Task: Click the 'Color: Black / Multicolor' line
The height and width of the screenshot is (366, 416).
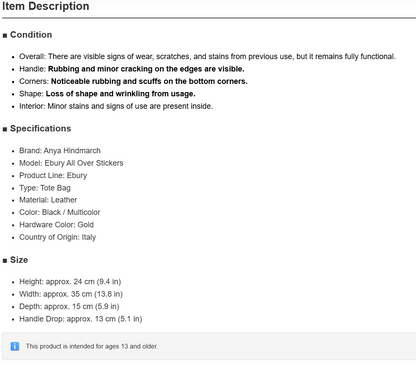Action: [60, 212]
